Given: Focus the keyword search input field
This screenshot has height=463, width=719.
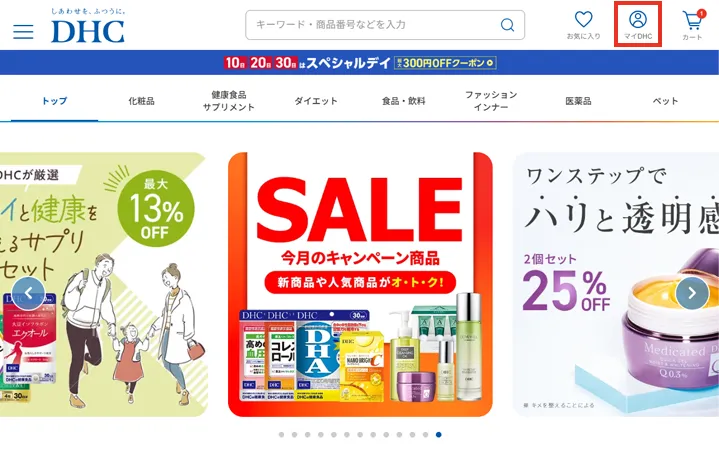Looking at the screenshot, I should click(374, 25).
